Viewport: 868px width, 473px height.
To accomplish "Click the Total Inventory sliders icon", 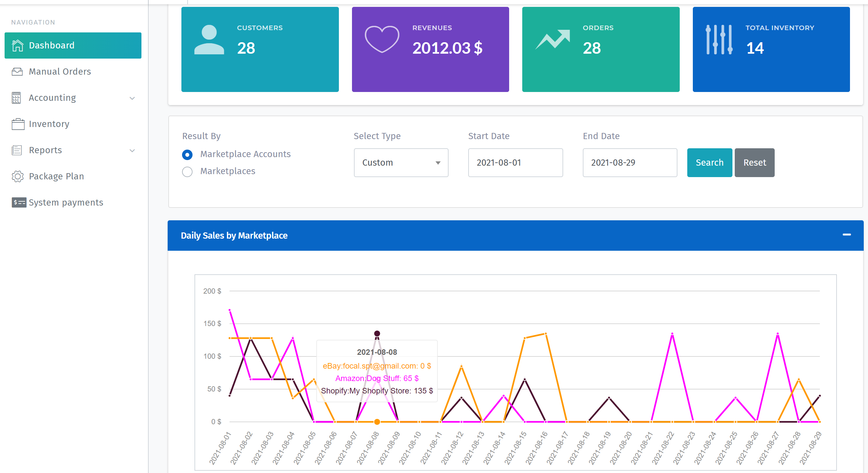I will 719,39.
